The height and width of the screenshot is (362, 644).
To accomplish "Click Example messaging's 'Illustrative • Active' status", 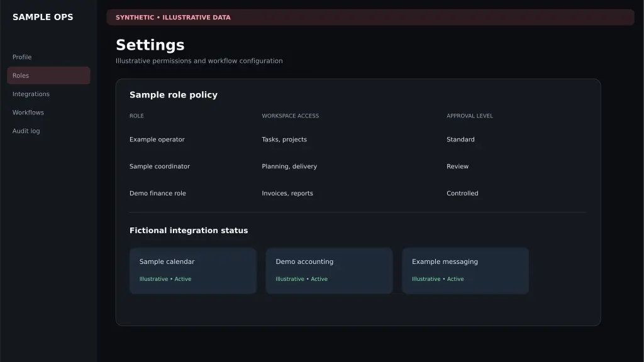I will pyautogui.click(x=438, y=279).
